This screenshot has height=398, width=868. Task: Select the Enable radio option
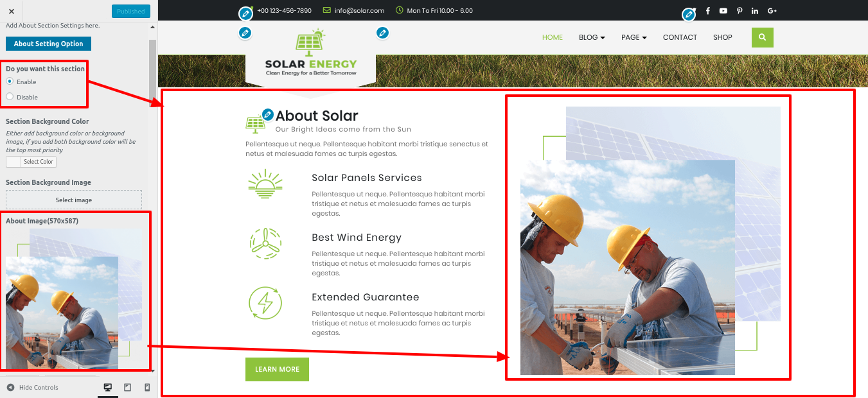[10, 82]
